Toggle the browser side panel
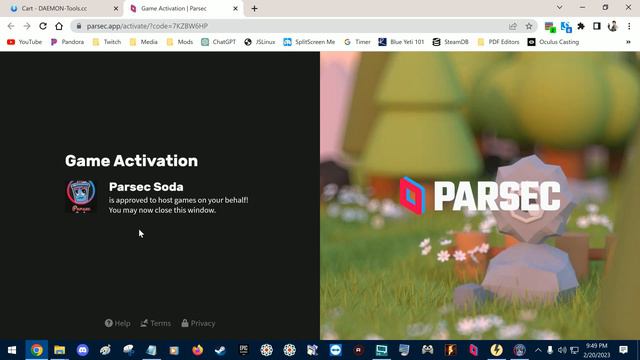The image size is (640, 360). (x=597, y=26)
